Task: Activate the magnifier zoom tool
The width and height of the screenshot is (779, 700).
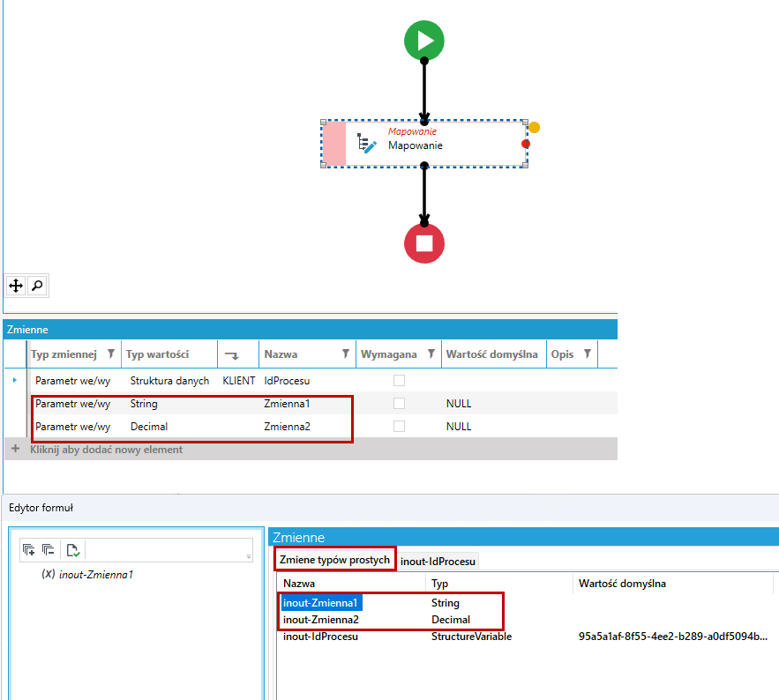Action: click(37, 286)
